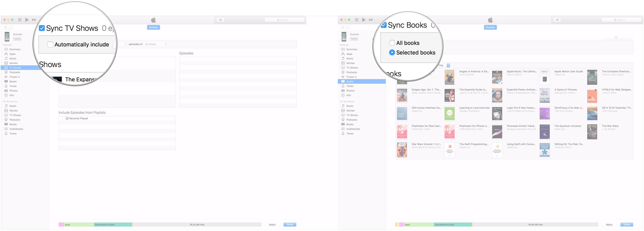Viewport: 644px width, 231px height.
Task: Open Audiobooks under On My Device, left window
Action: coord(16,129)
